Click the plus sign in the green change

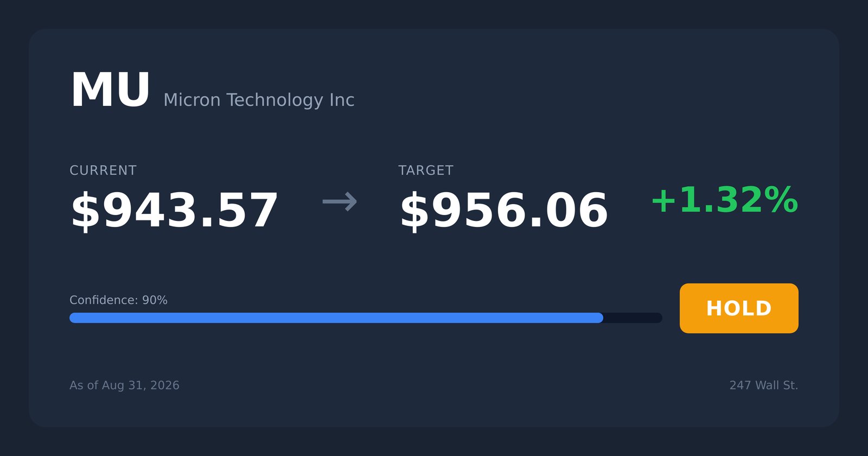click(663, 200)
